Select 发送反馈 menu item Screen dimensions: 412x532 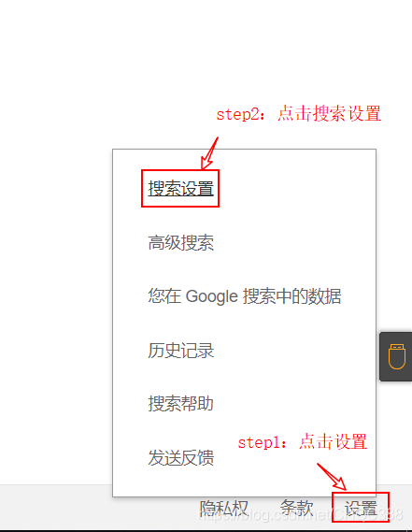tap(180, 457)
